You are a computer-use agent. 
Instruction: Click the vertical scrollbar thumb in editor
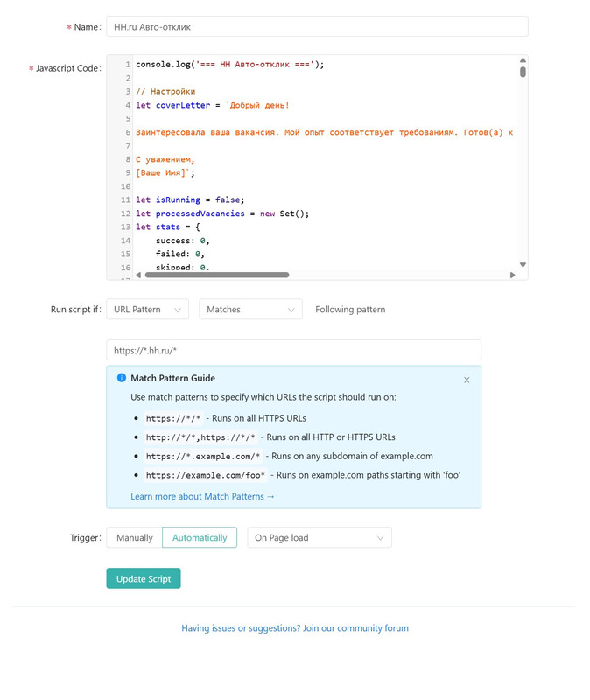pos(523,72)
